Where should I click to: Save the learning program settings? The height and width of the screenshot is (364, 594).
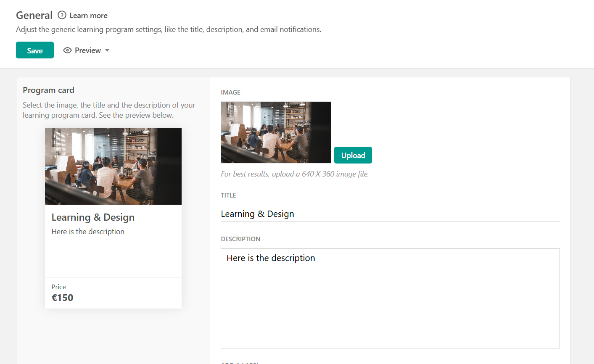(x=35, y=50)
